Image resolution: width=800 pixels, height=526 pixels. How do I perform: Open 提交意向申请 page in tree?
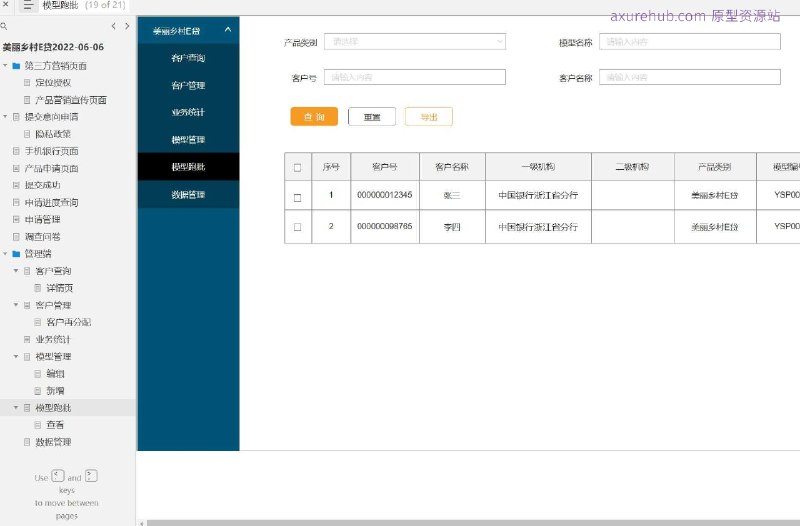[52, 117]
